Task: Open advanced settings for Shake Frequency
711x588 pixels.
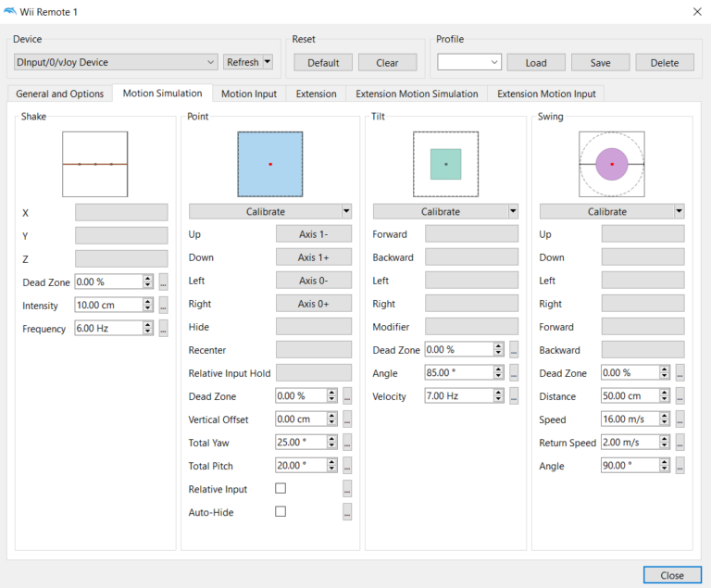Action: click(163, 328)
